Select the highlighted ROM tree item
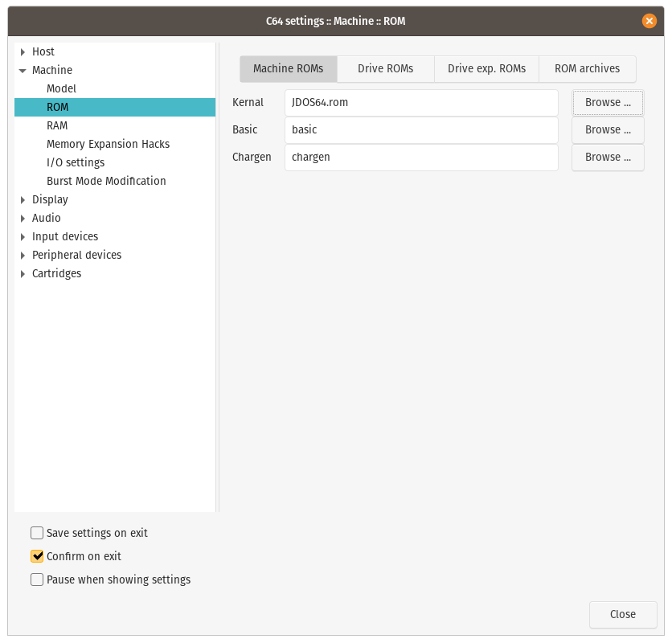 pyautogui.click(x=115, y=107)
